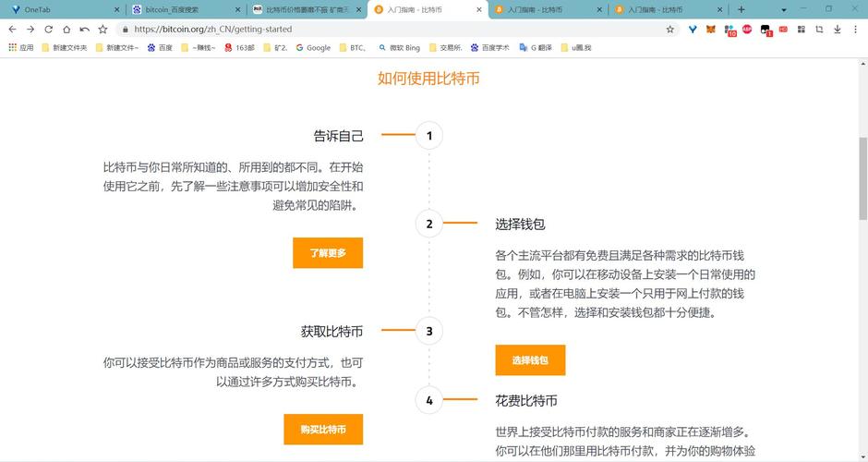Open the red HD extension icon

click(783, 30)
